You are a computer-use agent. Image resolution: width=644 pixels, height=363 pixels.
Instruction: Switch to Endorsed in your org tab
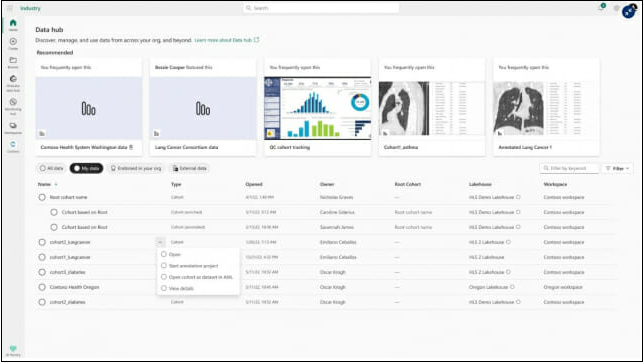pyautogui.click(x=136, y=168)
